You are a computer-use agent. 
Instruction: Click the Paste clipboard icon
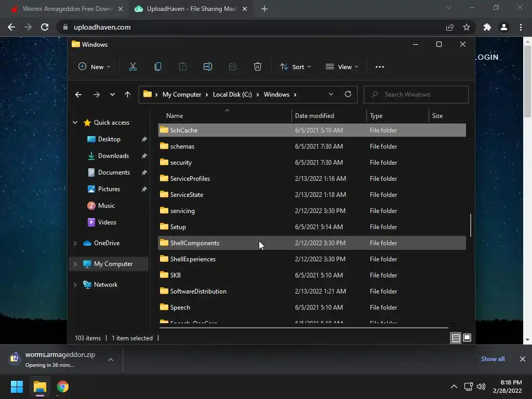183,67
